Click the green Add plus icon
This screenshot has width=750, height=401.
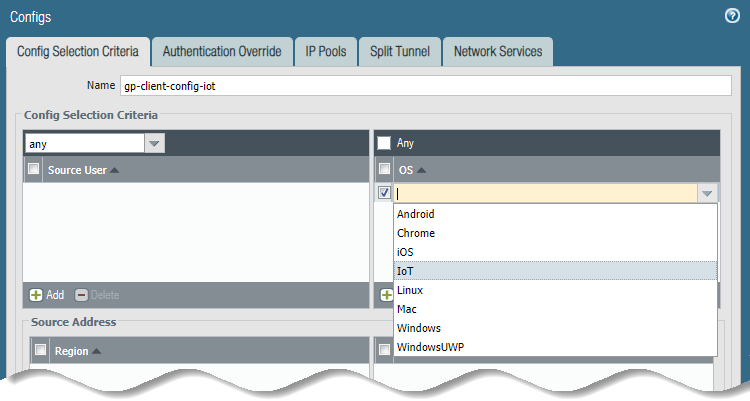tap(36, 295)
